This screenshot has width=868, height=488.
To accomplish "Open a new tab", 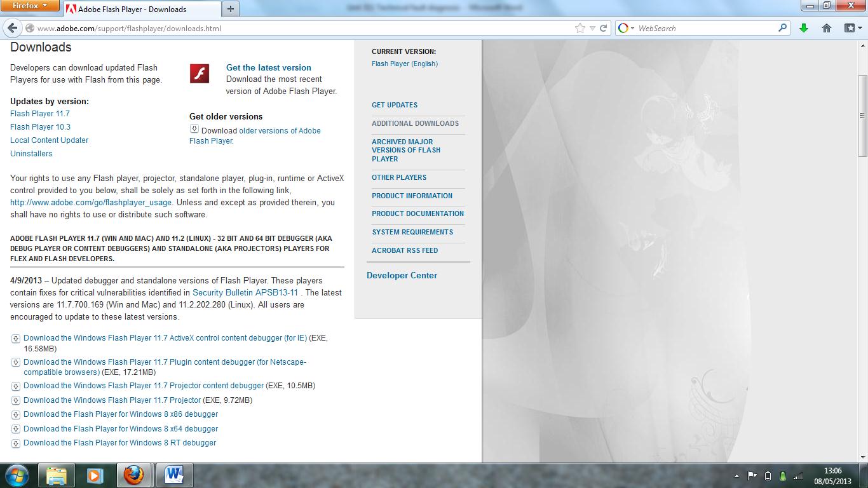I will [230, 9].
